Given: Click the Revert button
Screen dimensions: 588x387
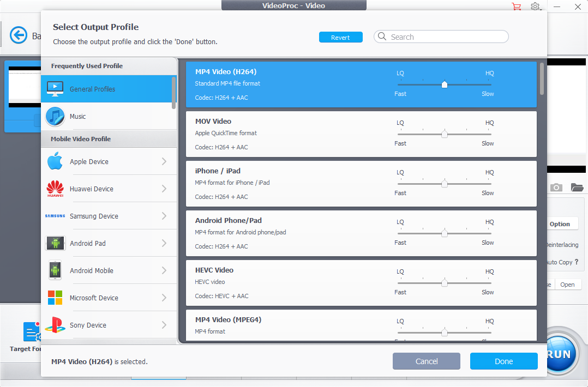Looking at the screenshot, I should (x=340, y=38).
